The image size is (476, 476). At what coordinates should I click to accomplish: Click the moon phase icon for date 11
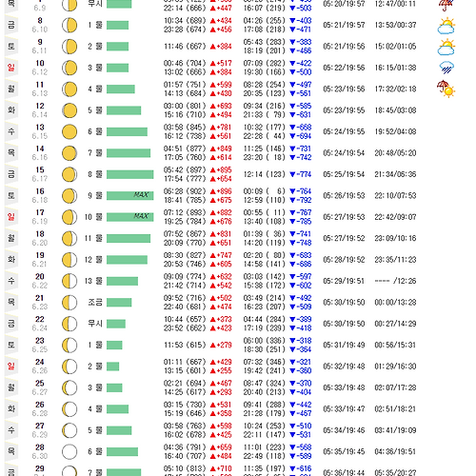coord(69,89)
